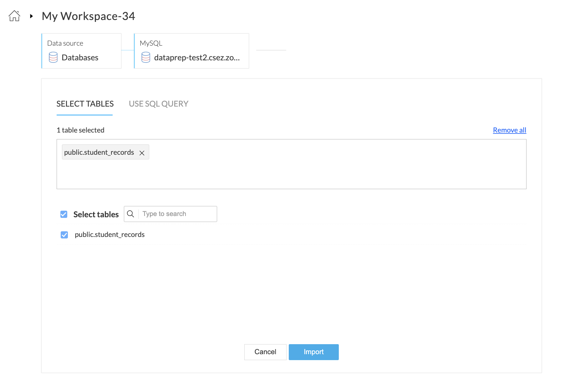570x392 pixels.
Task: Click the dataprep-test2.csez.zo... host text
Action: pos(197,58)
